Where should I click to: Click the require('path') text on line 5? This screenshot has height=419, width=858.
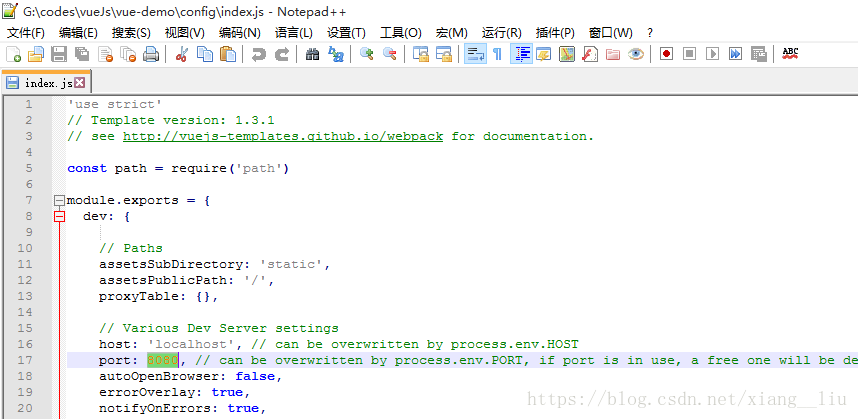[230, 168]
